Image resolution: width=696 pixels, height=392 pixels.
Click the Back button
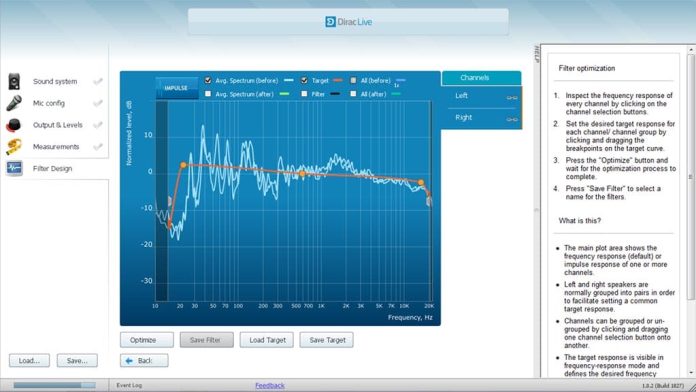pos(144,360)
